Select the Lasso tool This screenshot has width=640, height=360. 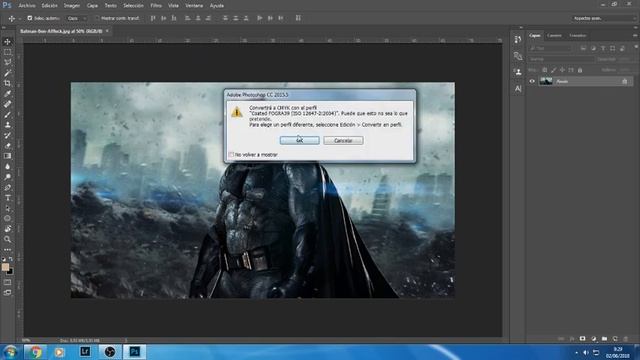point(7,62)
